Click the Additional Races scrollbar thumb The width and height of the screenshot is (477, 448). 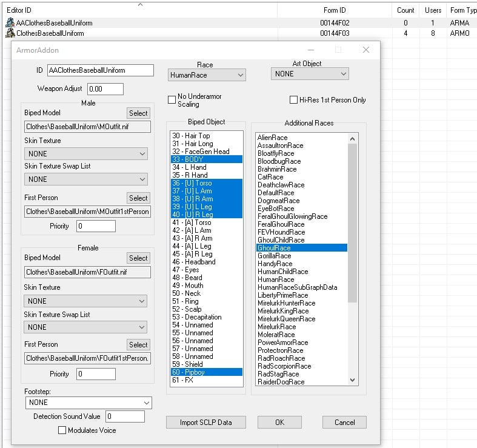click(x=352, y=223)
